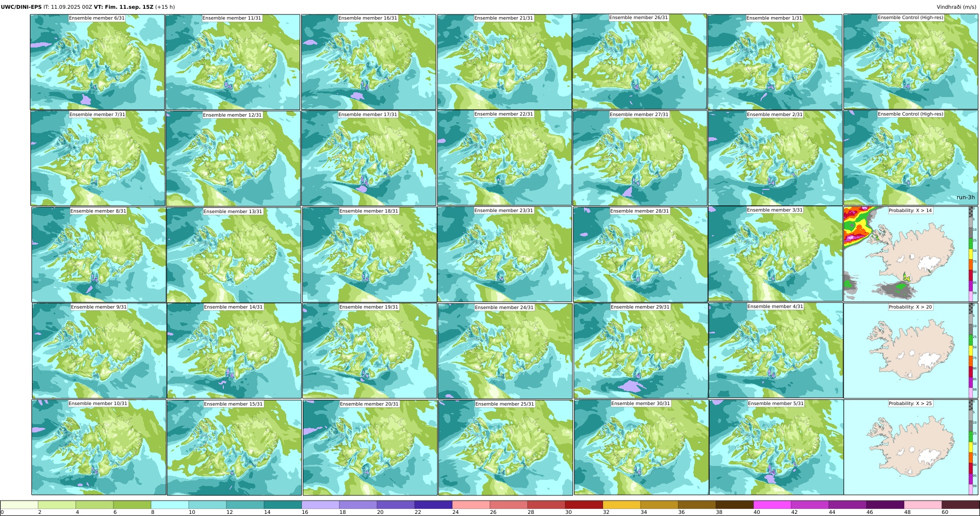Viewport: 980px width, 516px height.
Task: Choose the Ensemble member 12/31 map
Action: (x=233, y=158)
